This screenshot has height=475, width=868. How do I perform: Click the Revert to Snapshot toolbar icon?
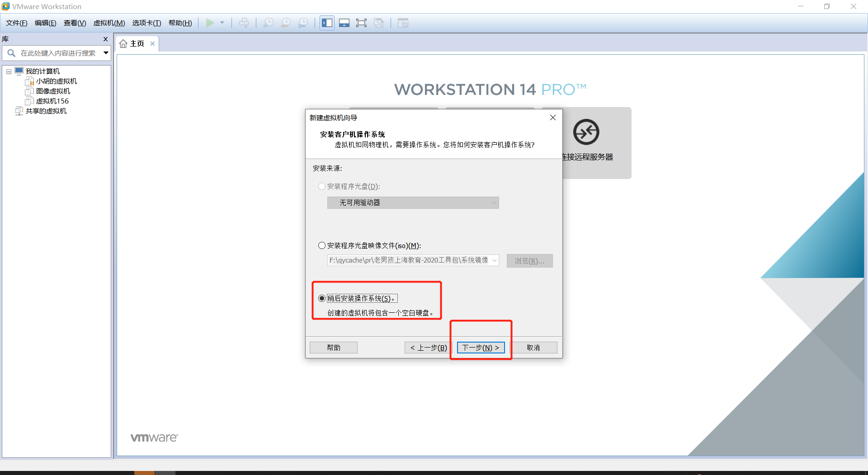pos(286,23)
